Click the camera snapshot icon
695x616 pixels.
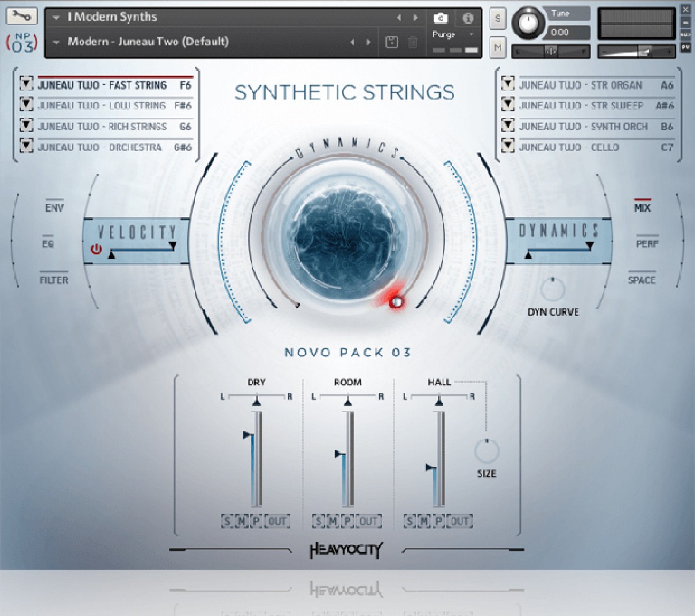(x=440, y=18)
